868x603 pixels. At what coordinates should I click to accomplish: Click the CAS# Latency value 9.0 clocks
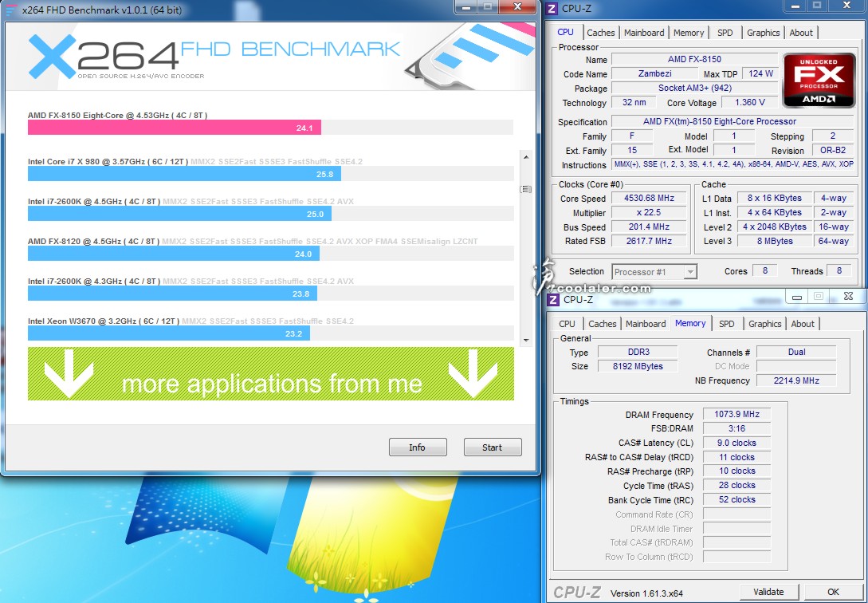[x=736, y=443]
